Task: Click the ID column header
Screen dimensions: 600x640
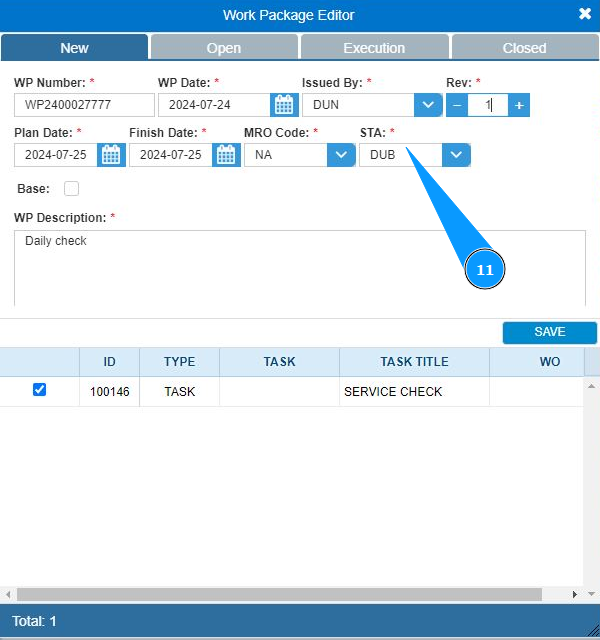Action: coord(109,362)
